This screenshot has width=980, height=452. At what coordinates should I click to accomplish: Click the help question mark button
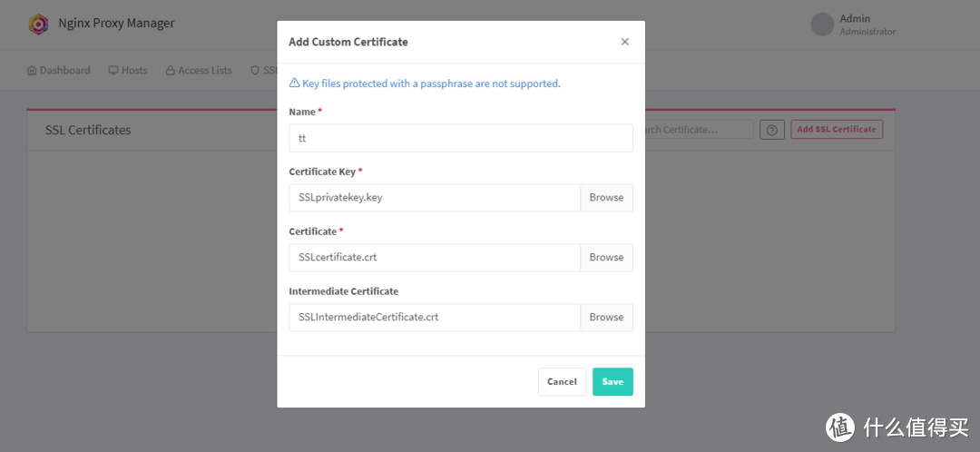click(x=772, y=130)
